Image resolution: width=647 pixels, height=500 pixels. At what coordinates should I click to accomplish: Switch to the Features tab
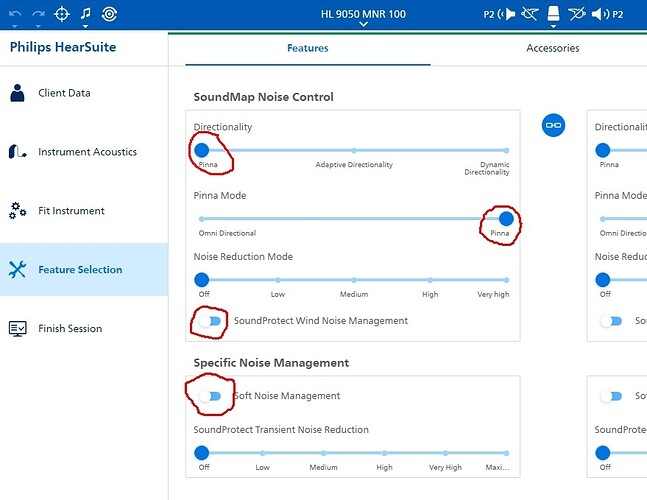[308, 48]
